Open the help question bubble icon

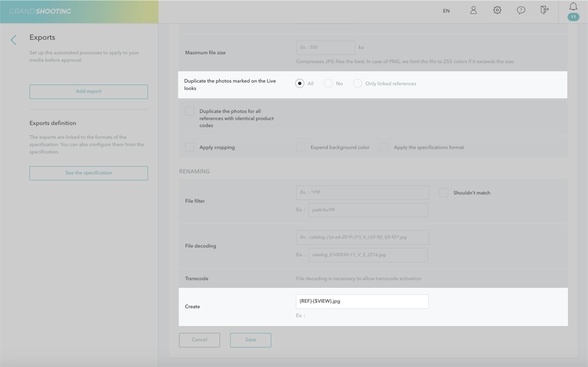[521, 11]
